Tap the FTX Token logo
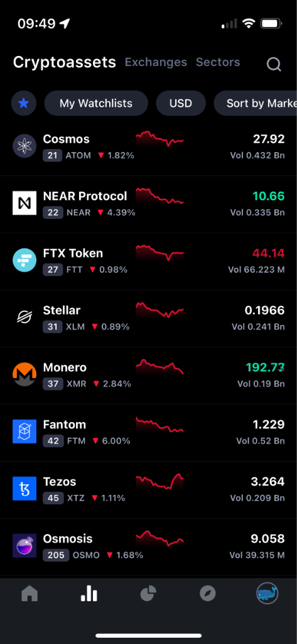297x644 pixels. pos(24,260)
